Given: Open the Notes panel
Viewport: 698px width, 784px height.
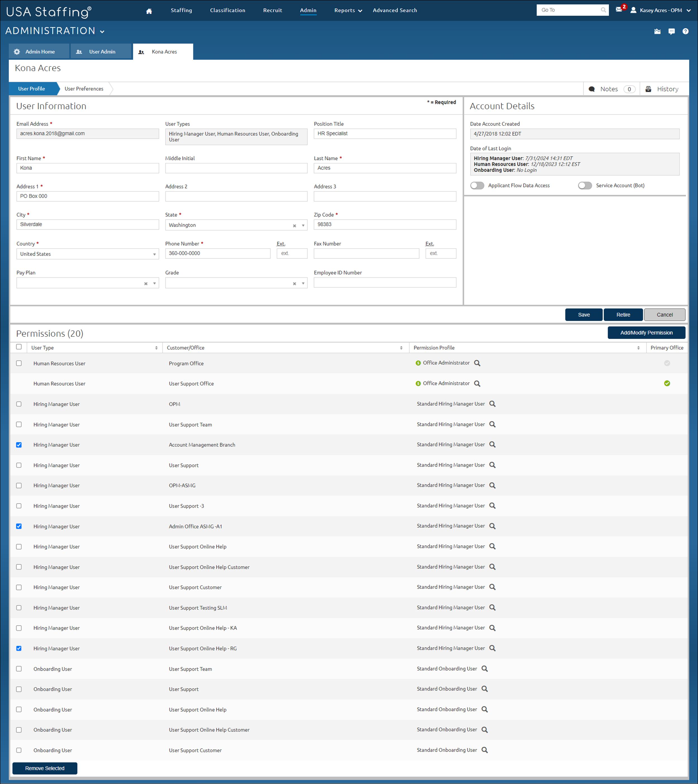Looking at the screenshot, I should [x=612, y=89].
